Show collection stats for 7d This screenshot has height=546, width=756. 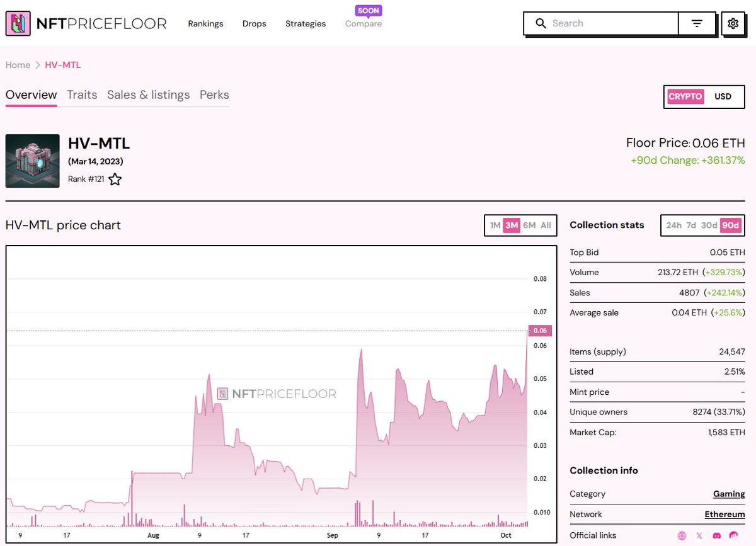(x=691, y=225)
